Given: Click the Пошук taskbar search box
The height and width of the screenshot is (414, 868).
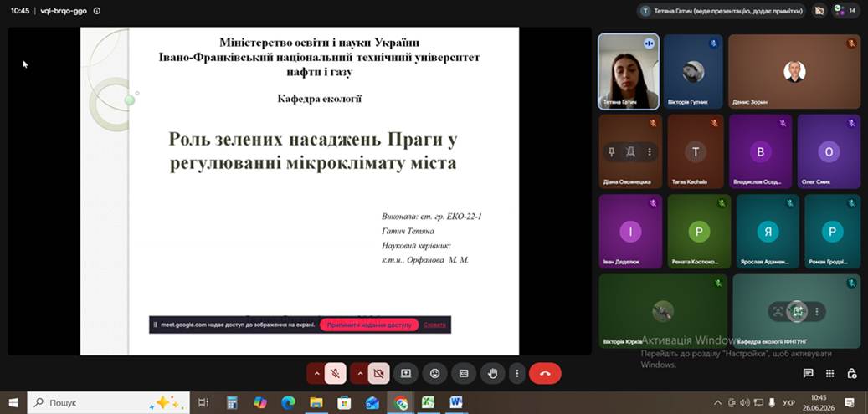Looking at the screenshot, I should pos(108,403).
